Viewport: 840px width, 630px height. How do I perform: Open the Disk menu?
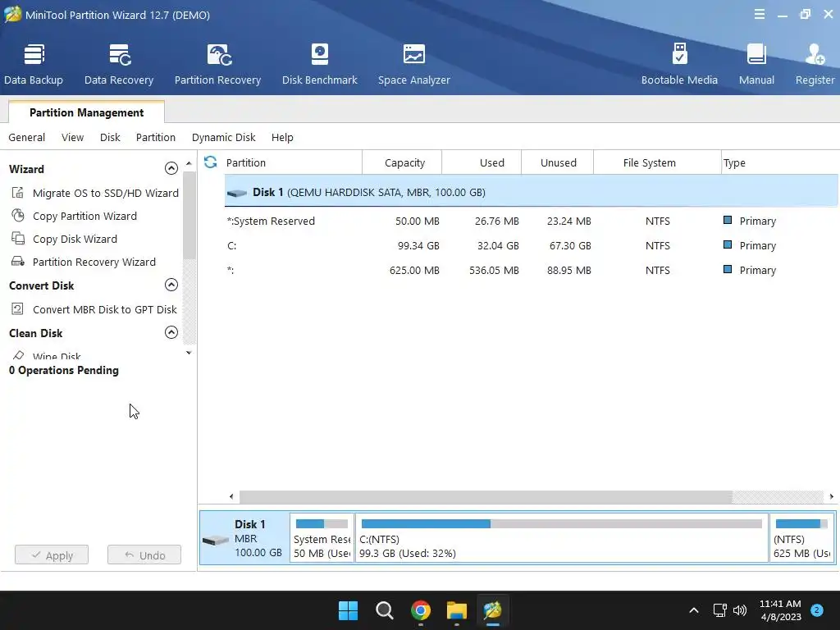point(110,137)
